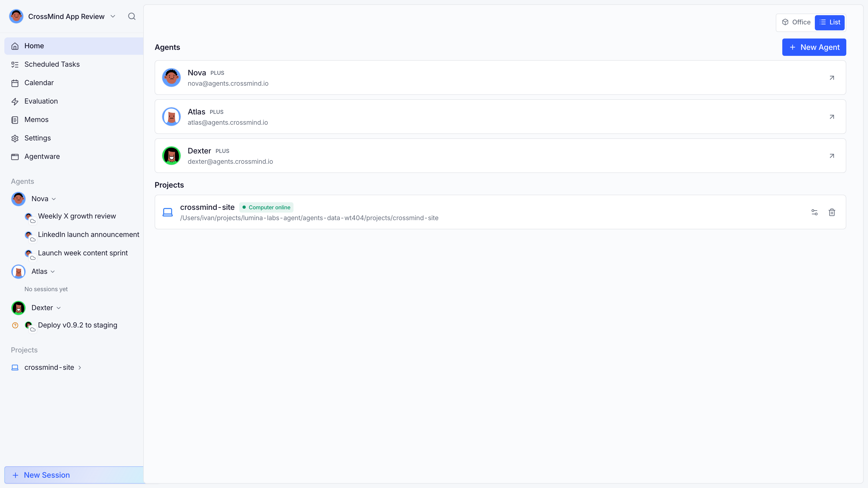Click Nova avatar in agents list card
This screenshot has height=488, width=868.
click(171, 78)
